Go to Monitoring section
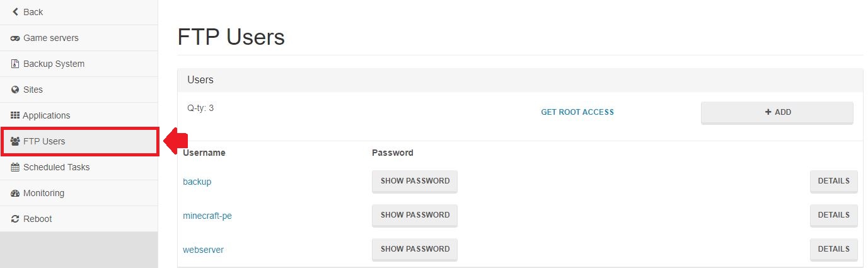Screen dimensions: 868x268 [43, 193]
